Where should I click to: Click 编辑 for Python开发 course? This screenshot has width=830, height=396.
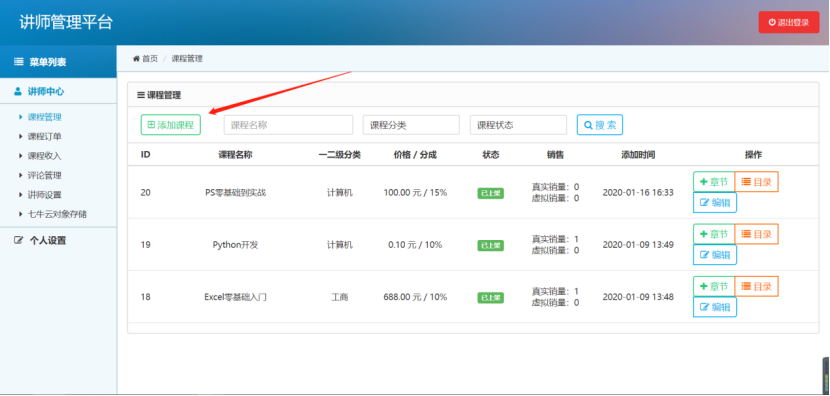(715, 255)
